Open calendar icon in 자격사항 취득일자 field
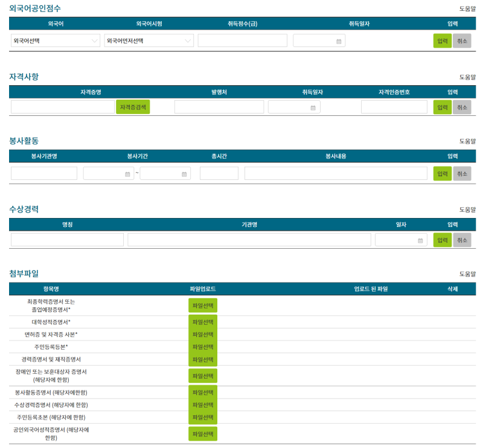This screenshot has height=448, width=483. click(313, 107)
